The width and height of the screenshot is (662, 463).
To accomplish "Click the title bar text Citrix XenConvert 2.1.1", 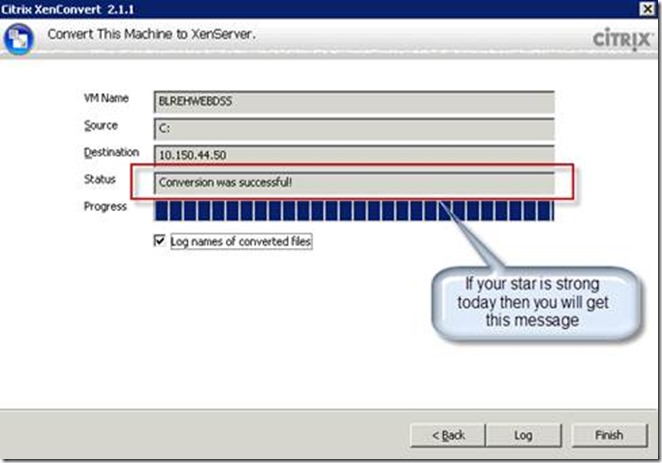I will 68,9.
